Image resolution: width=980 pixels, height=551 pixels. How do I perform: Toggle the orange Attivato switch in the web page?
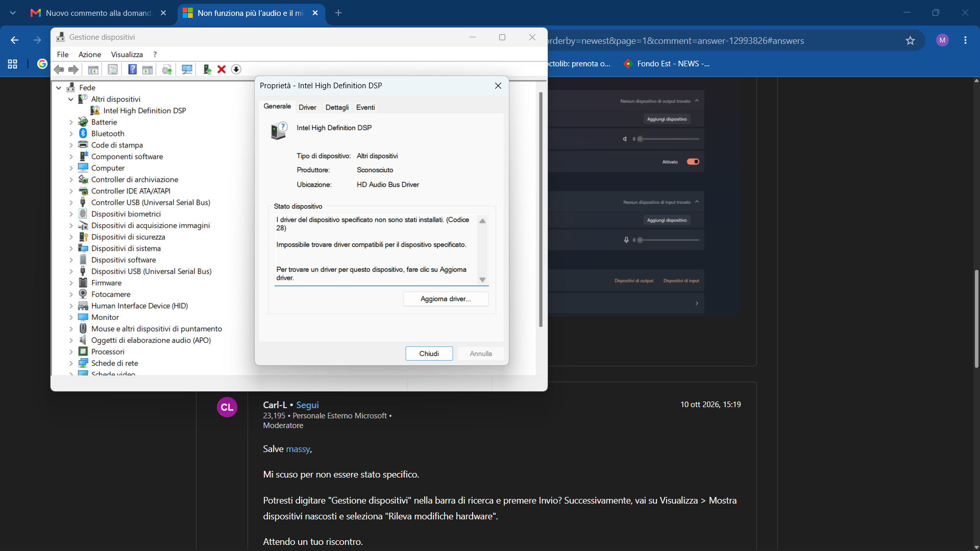pyautogui.click(x=693, y=162)
